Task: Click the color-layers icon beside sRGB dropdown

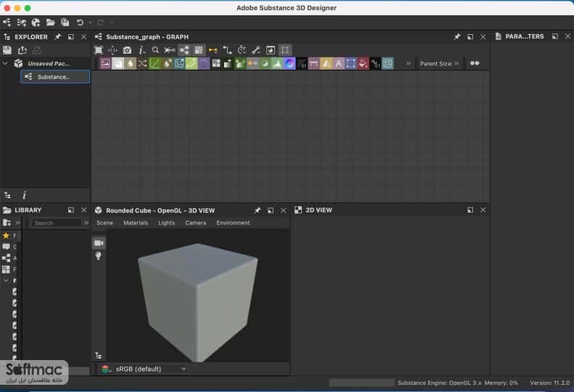Action: click(x=105, y=369)
